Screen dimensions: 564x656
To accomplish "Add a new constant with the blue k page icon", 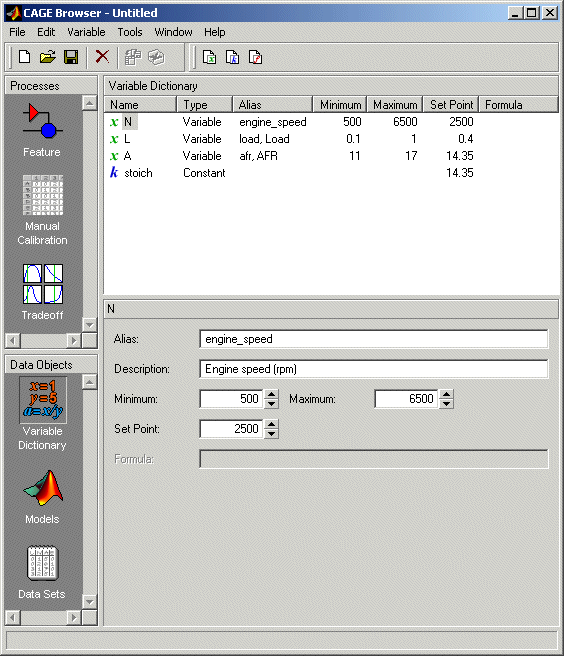I will pyautogui.click(x=232, y=57).
